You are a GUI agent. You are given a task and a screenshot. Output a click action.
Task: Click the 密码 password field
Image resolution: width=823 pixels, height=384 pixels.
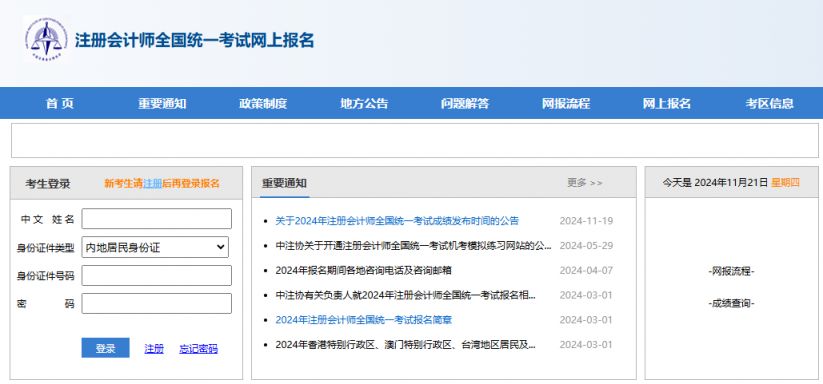pyautogui.click(x=156, y=303)
